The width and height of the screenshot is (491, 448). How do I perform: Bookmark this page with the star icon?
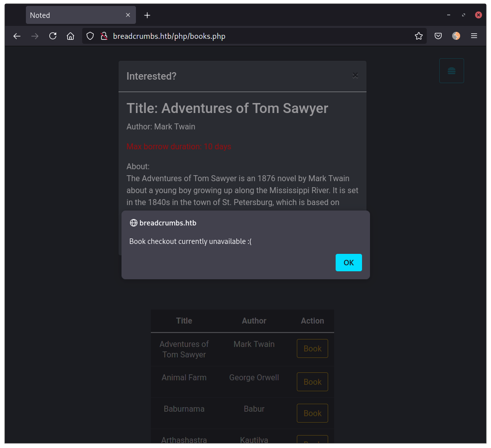click(419, 36)
